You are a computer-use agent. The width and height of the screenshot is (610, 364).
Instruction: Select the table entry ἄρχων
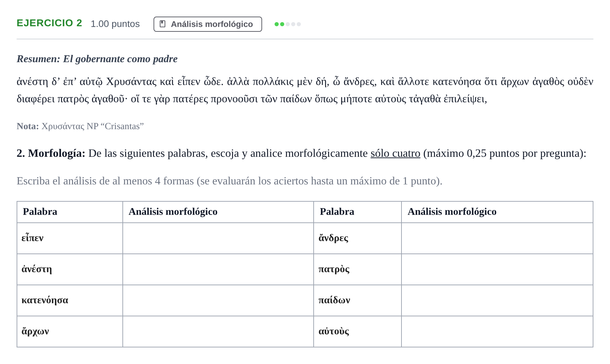35,332
